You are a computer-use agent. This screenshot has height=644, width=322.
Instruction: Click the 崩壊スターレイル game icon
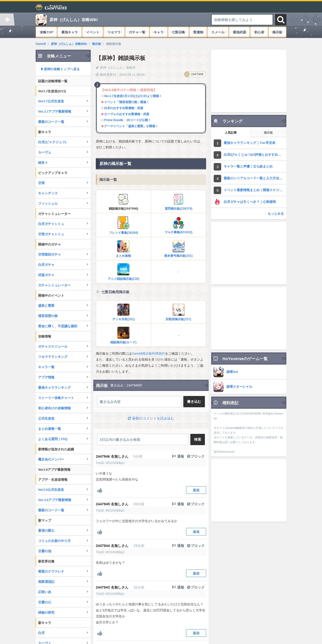[218, 387]
